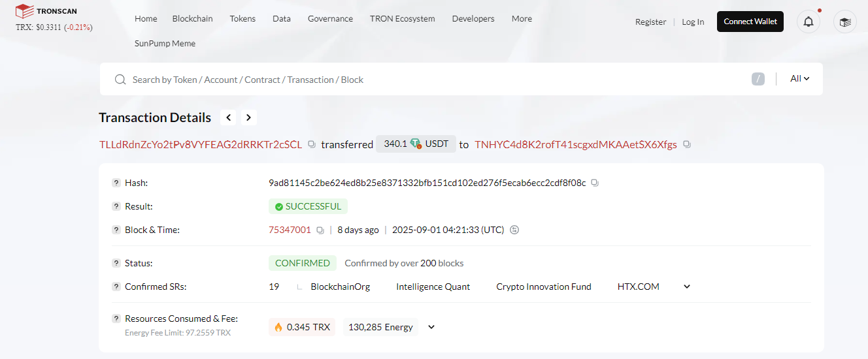
Task: Open the Home menu
Action: coord(146,18)
